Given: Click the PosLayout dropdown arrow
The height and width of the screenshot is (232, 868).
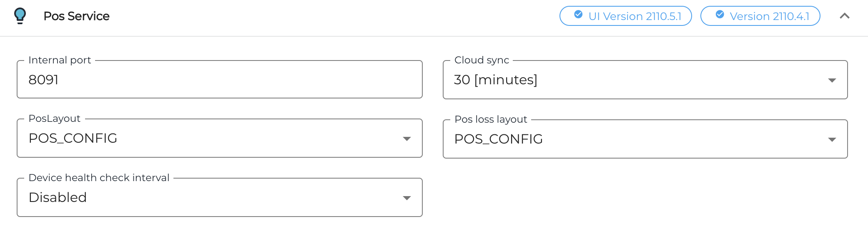Looking at the screenshot, I should coord(407,139).
